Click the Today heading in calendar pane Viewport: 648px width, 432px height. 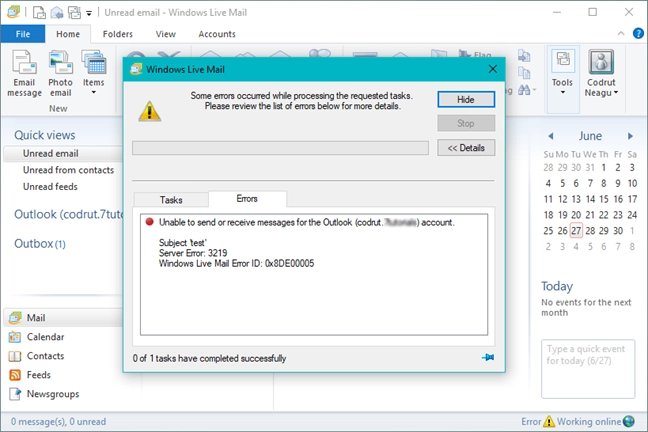click(557, 286)
